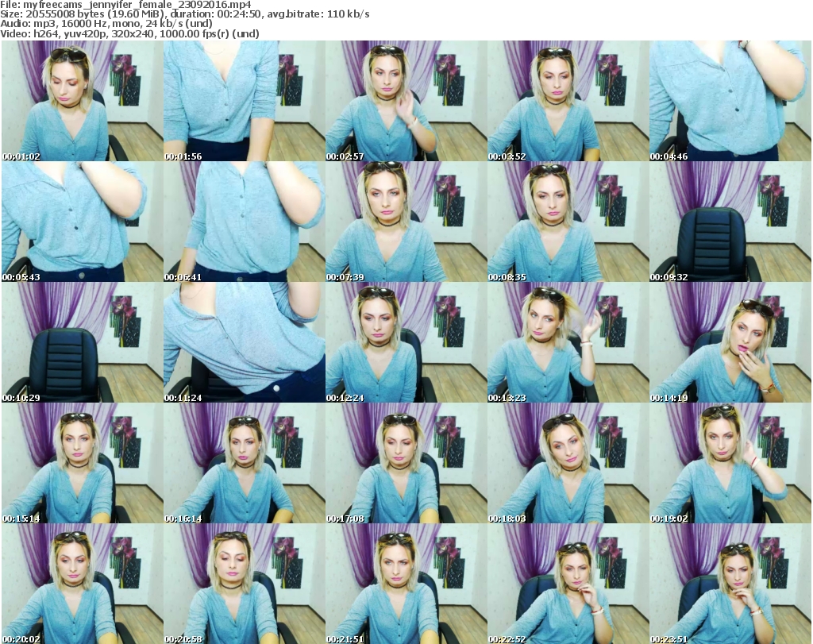The image size is (813, 644).
Task: Choose the frame stamped 00:08:35
Action: 568,222
